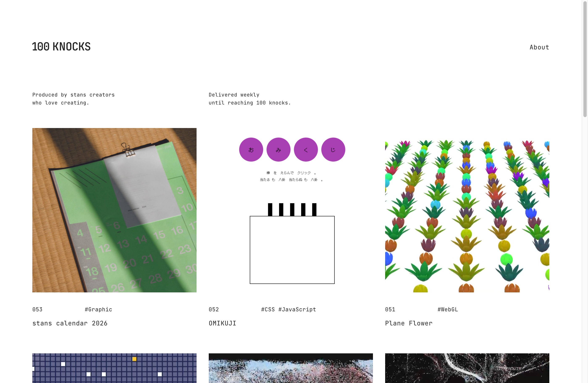The width and height of the screenshot is (588, 383).
Task: Select the #CSS #JavaScript tag
Action: click(x=289, y=310)
